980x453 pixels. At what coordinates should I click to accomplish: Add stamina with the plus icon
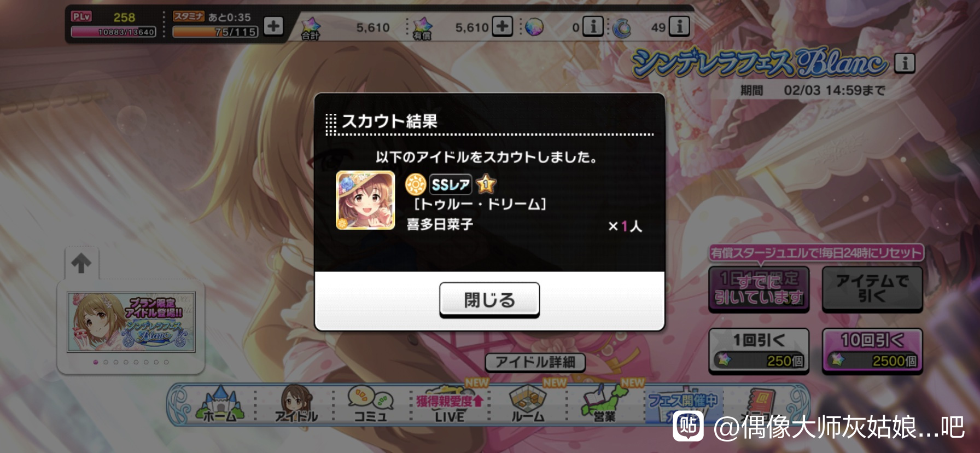(273, 26)
